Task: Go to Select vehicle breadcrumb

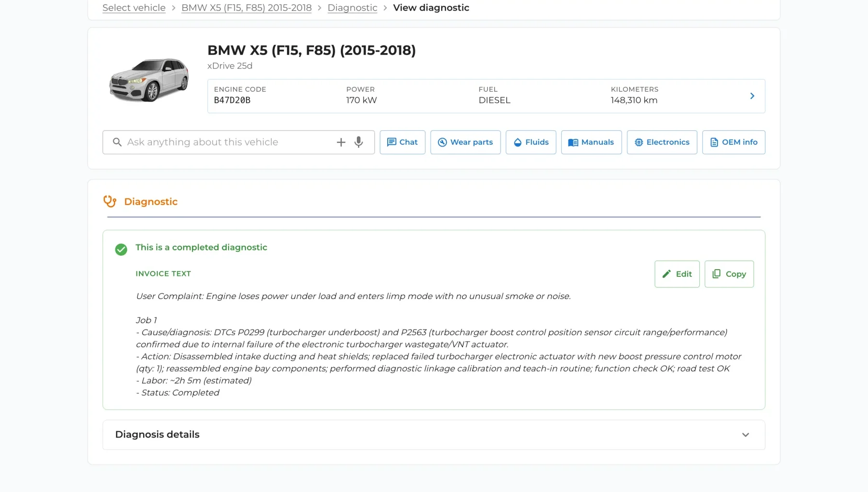Action: 134,8
